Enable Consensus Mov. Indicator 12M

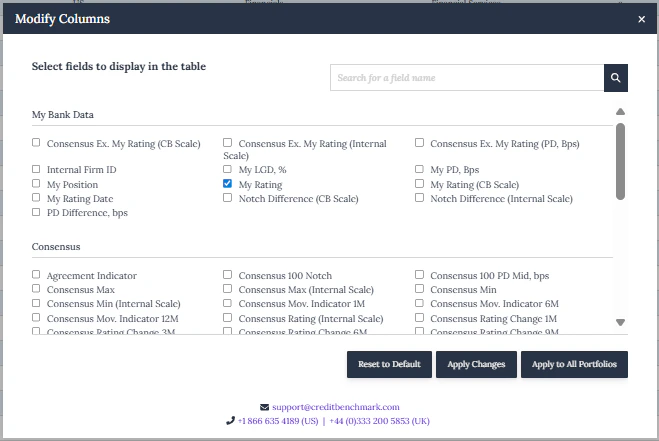(x=36, y=317)
